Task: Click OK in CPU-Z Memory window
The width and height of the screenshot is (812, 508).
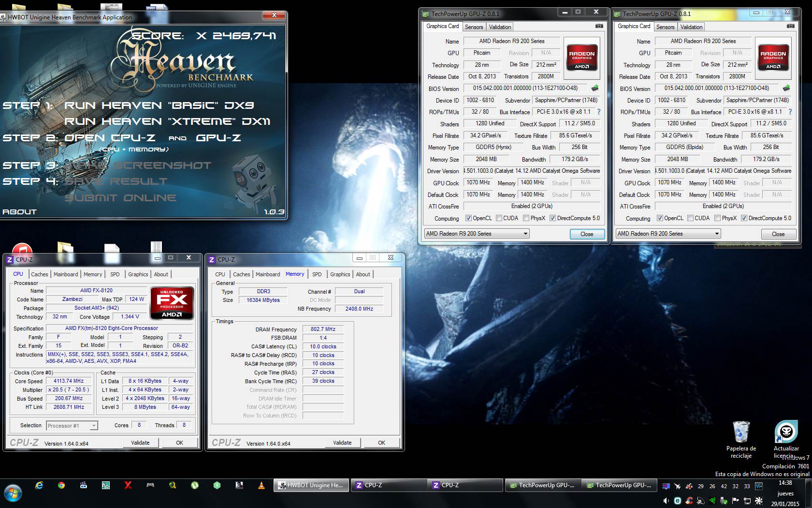Action: coord(381,443)
